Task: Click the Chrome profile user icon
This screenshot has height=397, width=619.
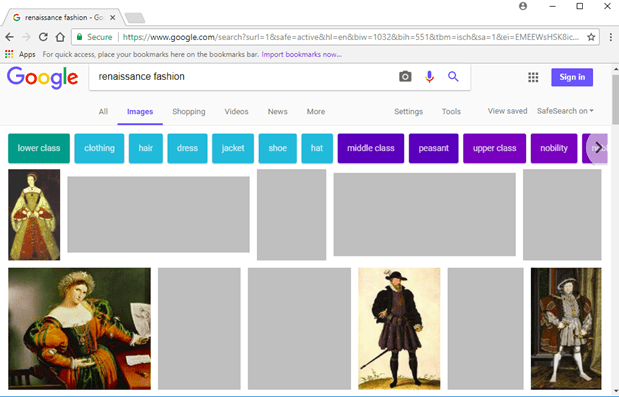Action: [523, 6]
